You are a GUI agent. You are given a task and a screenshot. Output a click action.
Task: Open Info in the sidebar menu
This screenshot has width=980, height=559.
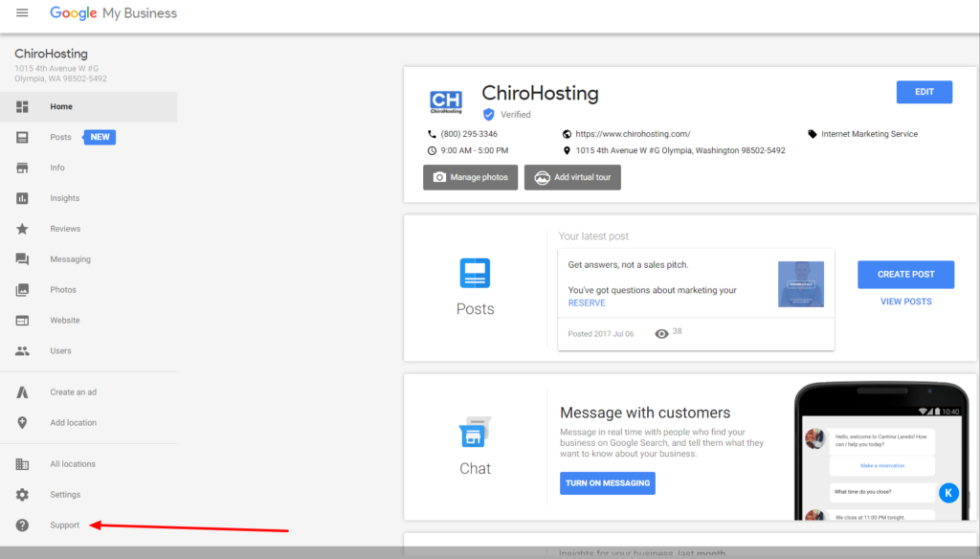point(57,168)
